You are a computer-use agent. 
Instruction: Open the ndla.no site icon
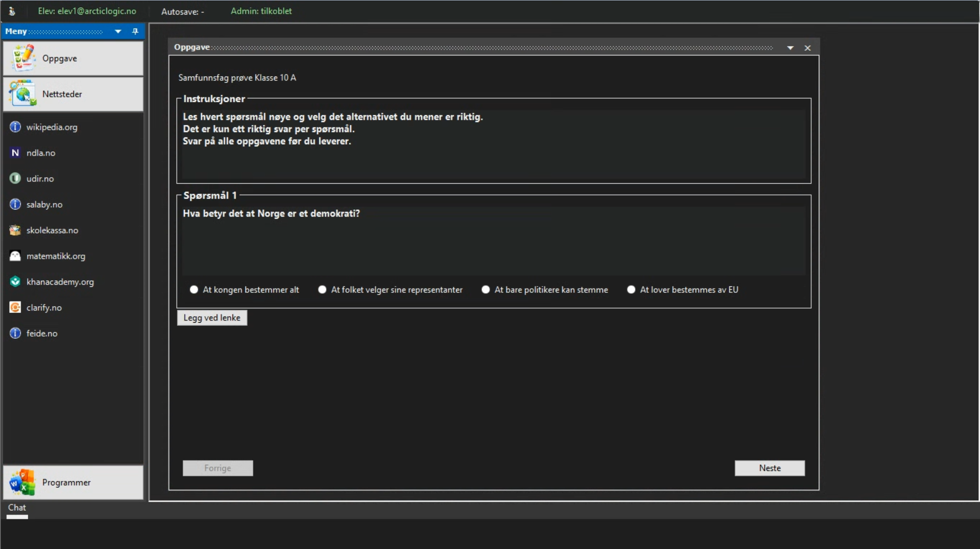(15, 153)
